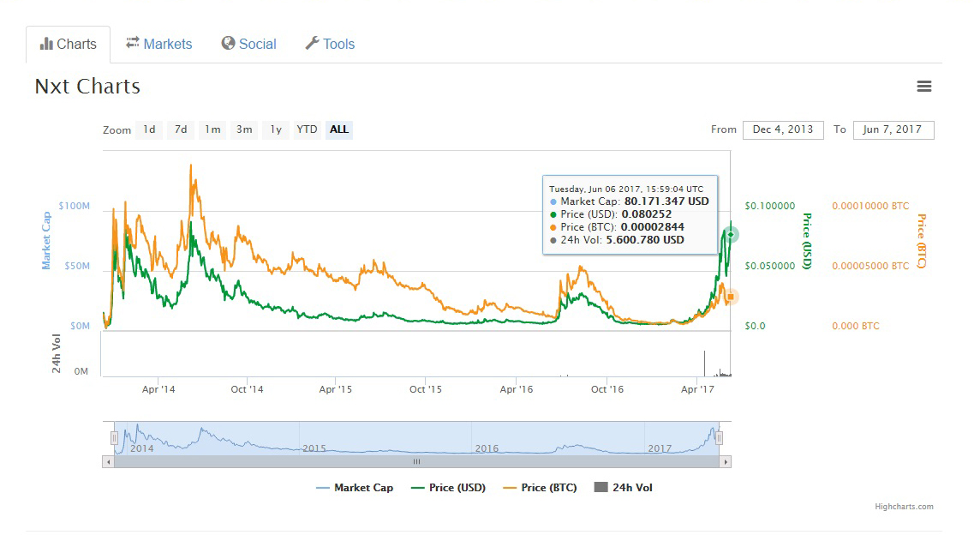The image size is (980, 535).
Task: Click the navigator scrollbar thumb
Action: coord(417,462)
